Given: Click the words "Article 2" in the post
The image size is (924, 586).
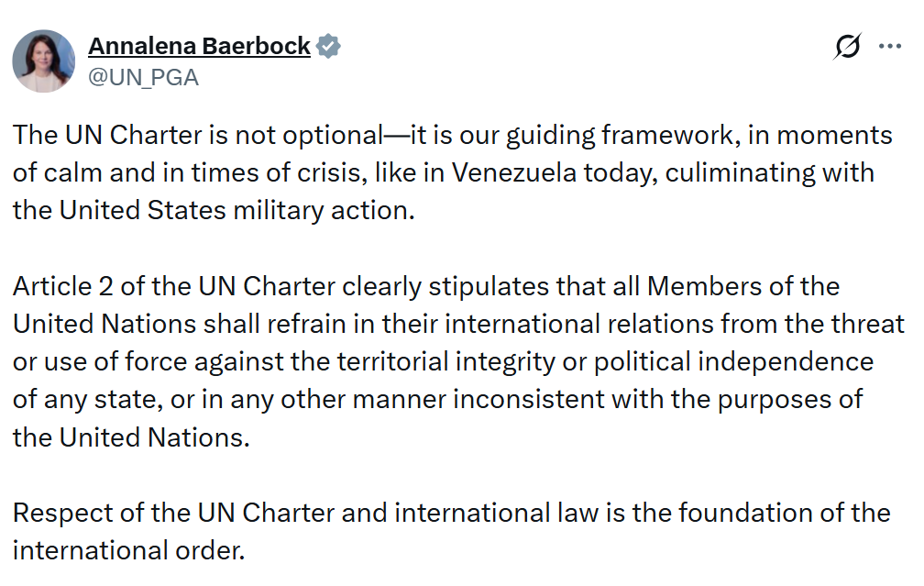Looking at the screenshot, I should click(64, 286).
